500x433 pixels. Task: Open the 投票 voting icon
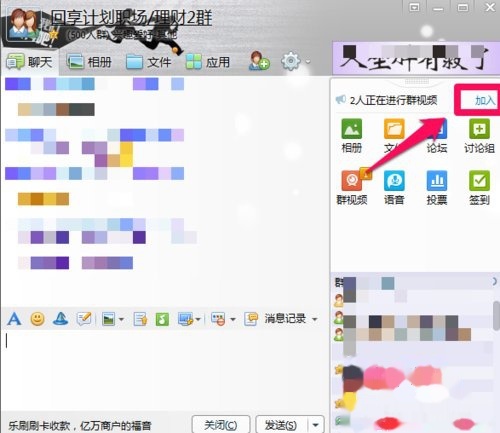pos(437,187)
